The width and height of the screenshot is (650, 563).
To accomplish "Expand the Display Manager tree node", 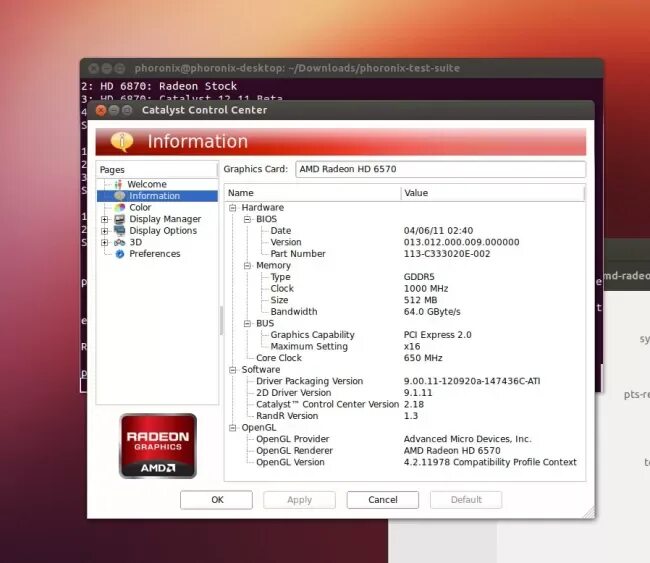I will pyautogui.click(x=105, y=219).
